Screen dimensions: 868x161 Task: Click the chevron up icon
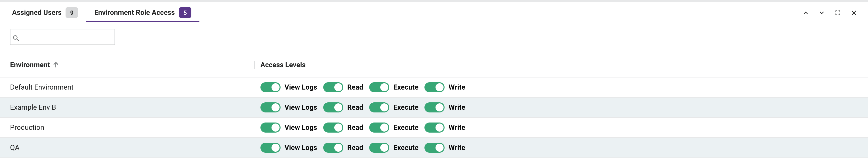click(806, 13)
